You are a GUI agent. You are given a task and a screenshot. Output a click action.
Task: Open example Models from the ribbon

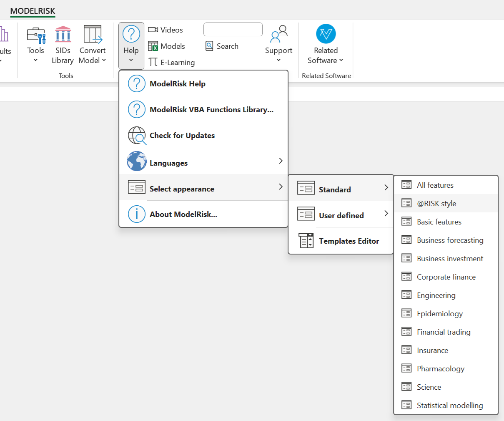point(166,46)
